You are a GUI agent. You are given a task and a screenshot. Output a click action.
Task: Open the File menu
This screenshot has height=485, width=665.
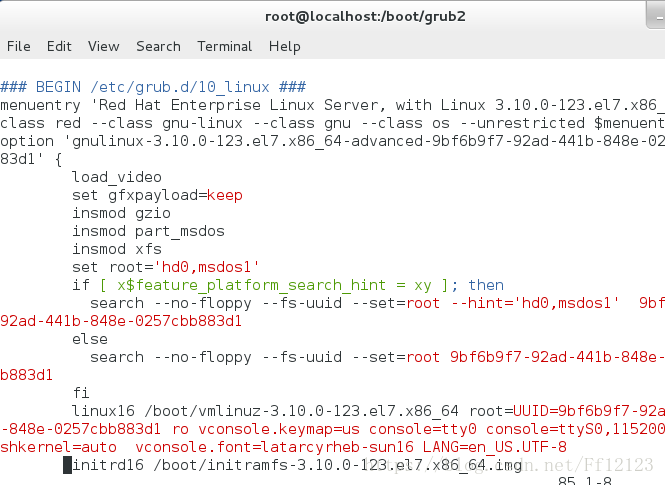click(x=19, y=46)
